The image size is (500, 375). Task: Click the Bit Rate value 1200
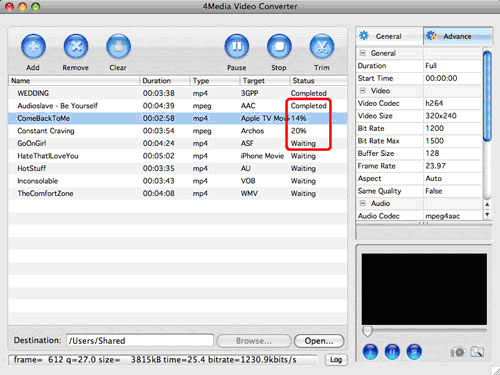(434, 128)
